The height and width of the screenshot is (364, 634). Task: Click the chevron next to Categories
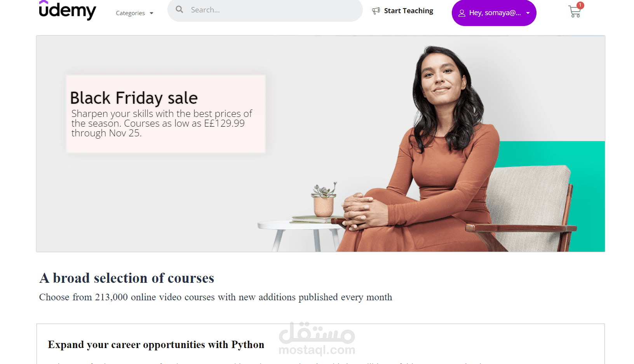pyautogui.click(x=152, y=13)
